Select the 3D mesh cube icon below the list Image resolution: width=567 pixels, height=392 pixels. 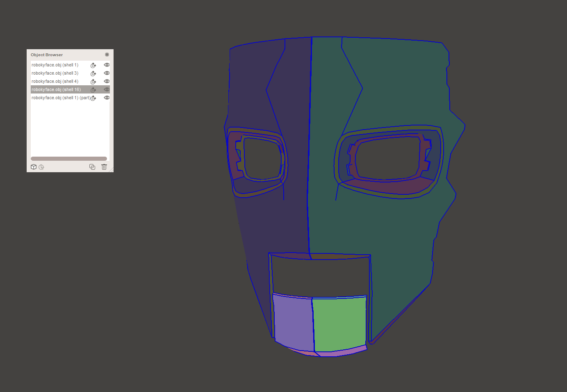[34, 167]
